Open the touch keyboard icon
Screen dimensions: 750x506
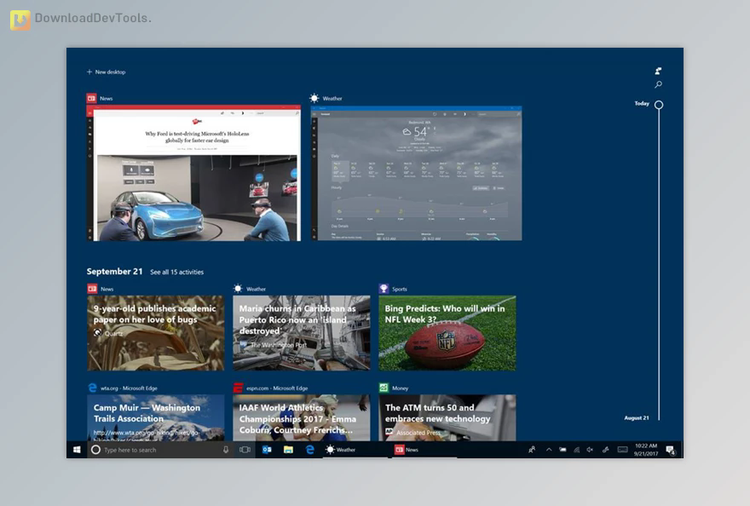(x=622, y=450)
